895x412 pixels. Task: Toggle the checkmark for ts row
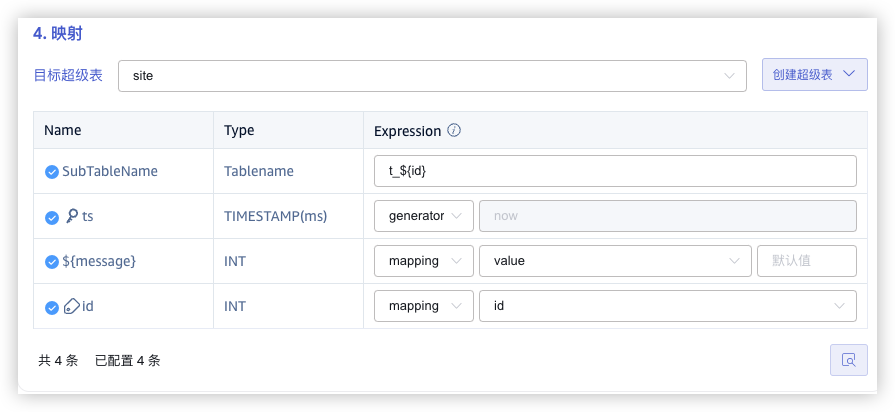51,217
